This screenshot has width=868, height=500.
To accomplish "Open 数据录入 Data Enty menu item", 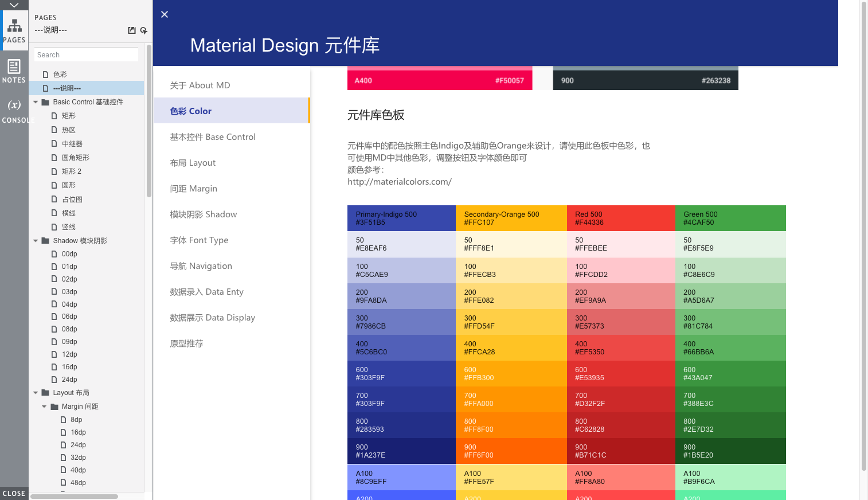I will (x=232, y=292).
